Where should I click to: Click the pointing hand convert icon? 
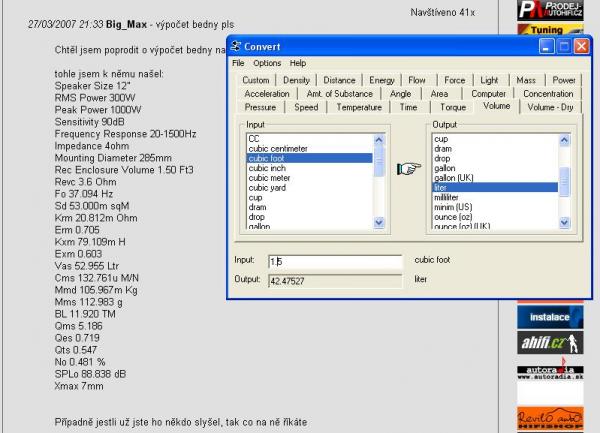tap(409, 168)
